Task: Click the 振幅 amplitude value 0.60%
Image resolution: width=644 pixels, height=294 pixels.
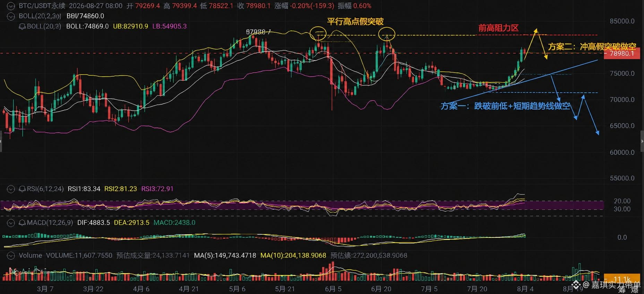Action: [x=362, y=6]
